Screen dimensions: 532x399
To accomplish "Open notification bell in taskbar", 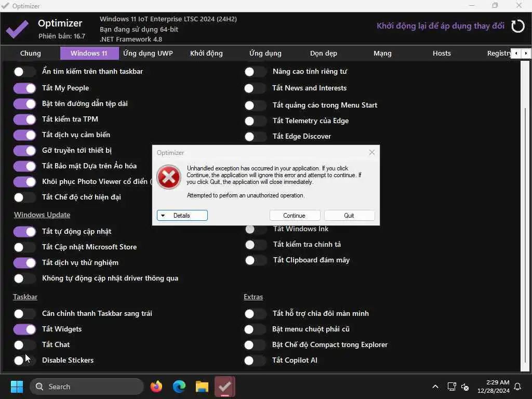I will point(518,387).
